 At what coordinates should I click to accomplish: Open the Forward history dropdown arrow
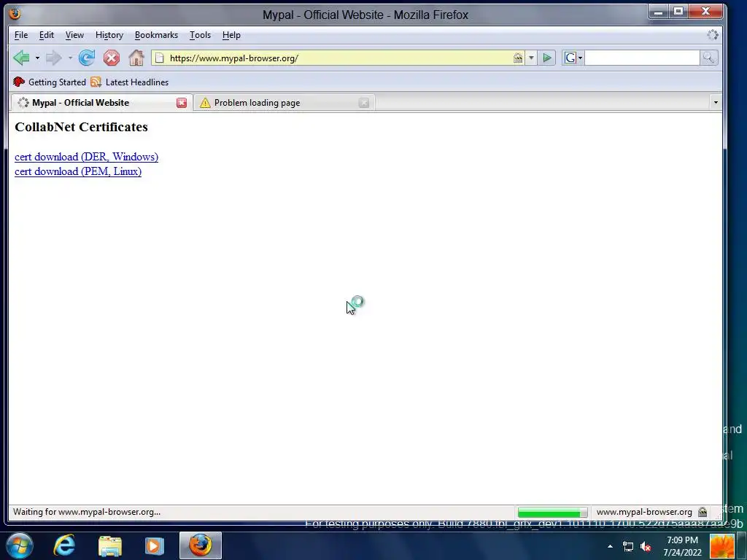(x=70, y=58)
